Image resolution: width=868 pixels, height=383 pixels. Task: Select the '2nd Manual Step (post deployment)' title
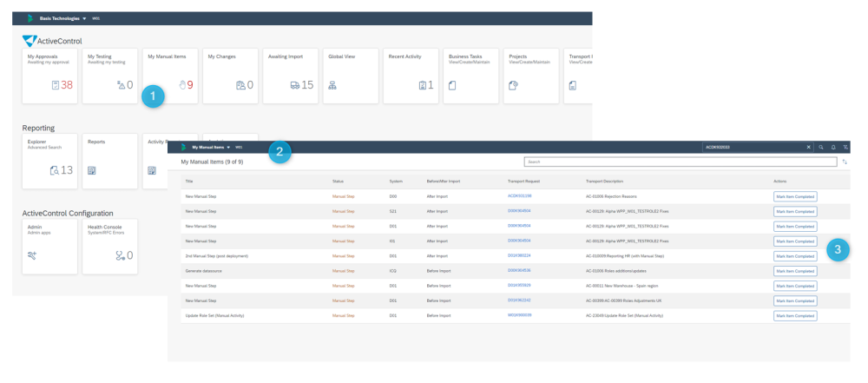point(216,256)
